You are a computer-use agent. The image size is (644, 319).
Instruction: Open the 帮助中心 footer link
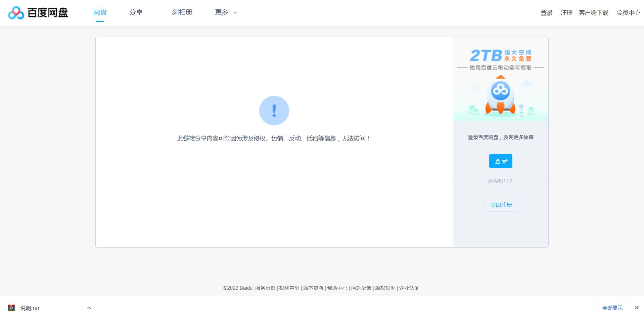click(x=337, y=288)
